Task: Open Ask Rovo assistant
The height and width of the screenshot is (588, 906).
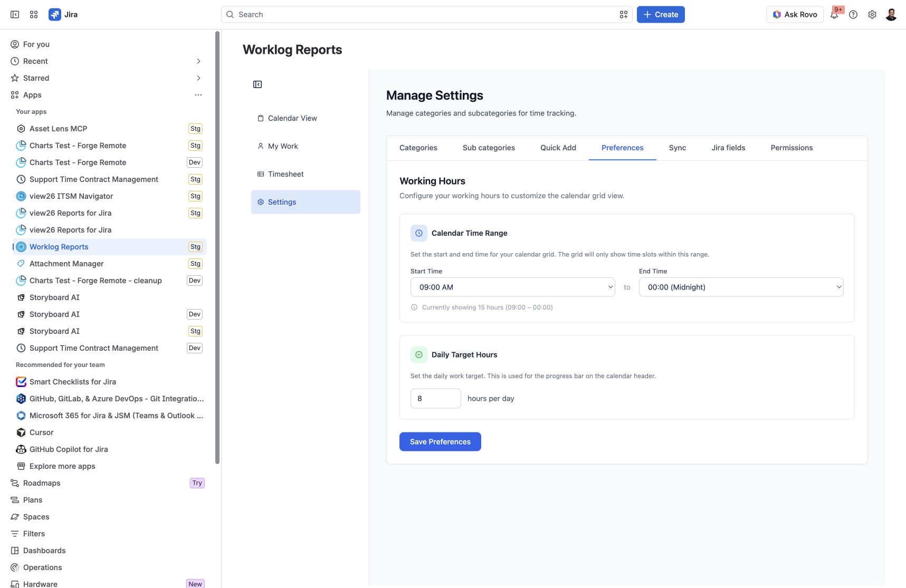Action: tap(795, 15)
